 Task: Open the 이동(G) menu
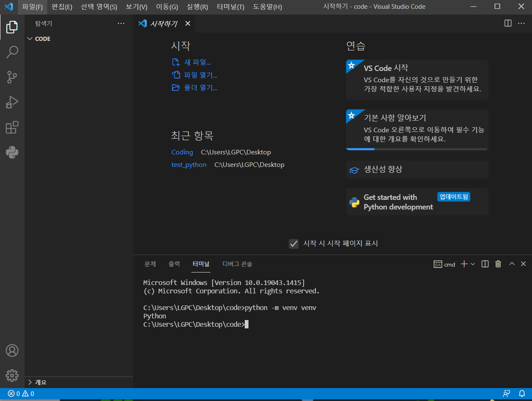pos(167,7)
